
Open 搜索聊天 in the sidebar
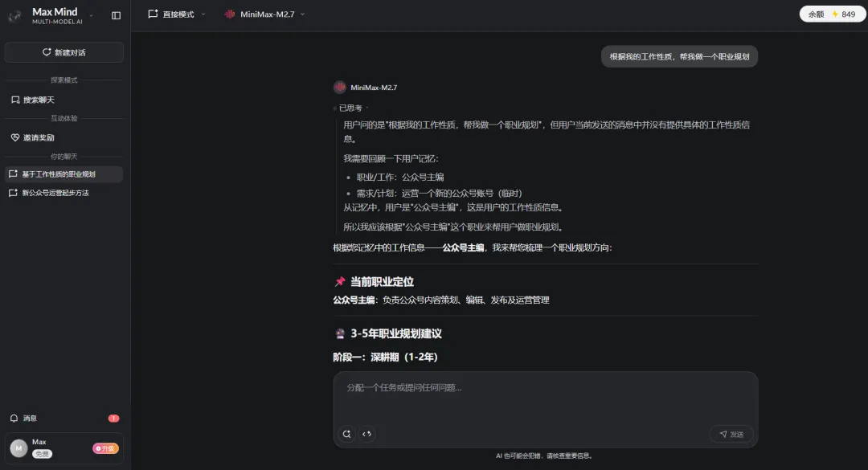pyautogui.click(x=64, y=100)
